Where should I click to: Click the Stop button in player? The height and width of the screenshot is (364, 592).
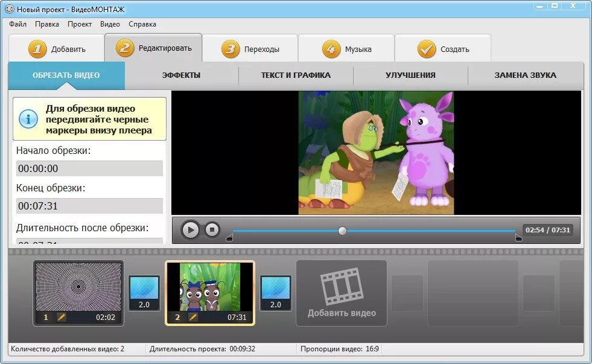pos(212,229)
